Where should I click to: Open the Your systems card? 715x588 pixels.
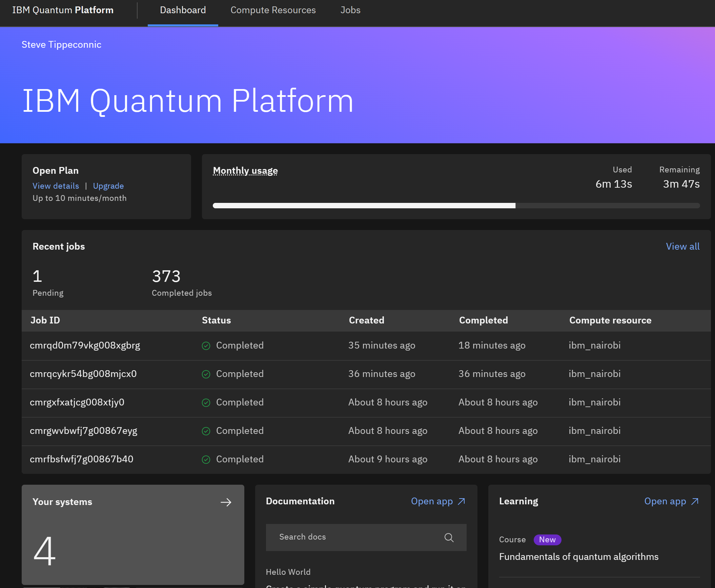point(133,534)
